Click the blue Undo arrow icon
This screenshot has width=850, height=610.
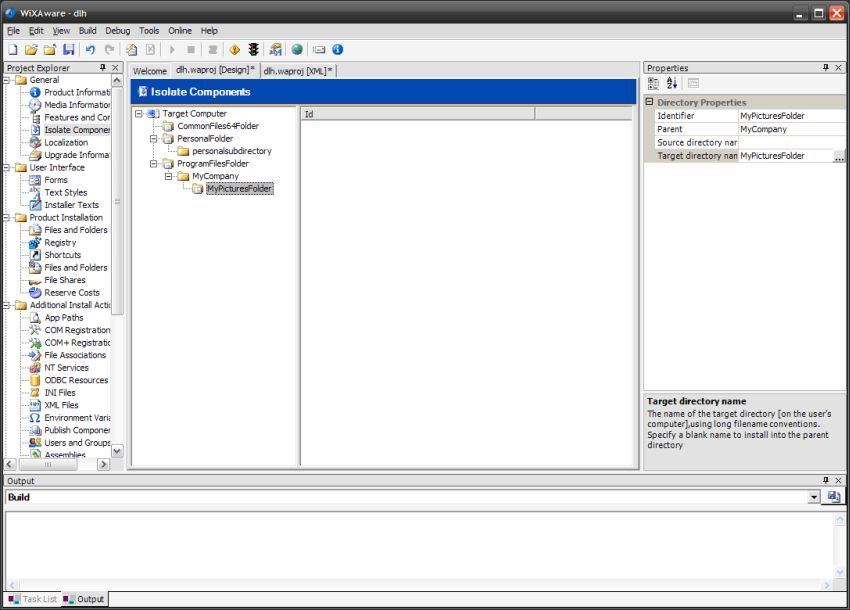pos(90,50)
